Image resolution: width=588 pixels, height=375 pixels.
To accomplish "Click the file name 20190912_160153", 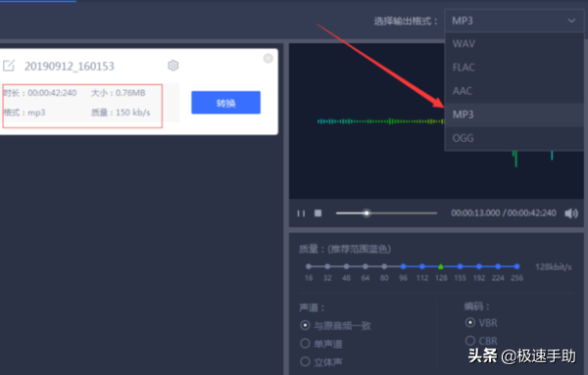I will click(x=70, y=67).
